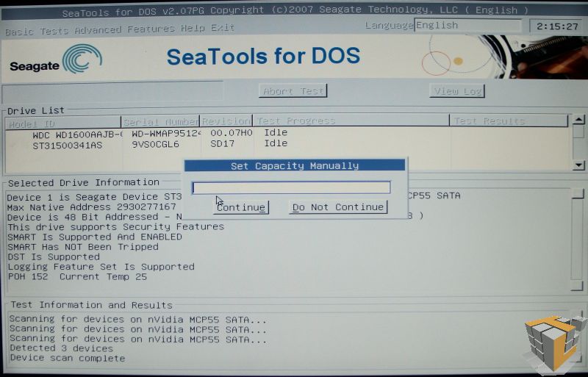Screen dimensions: 588x377
Task: Click serial number 9VS0CGL6
Action: pyautogui.click(x=155, y=145)
